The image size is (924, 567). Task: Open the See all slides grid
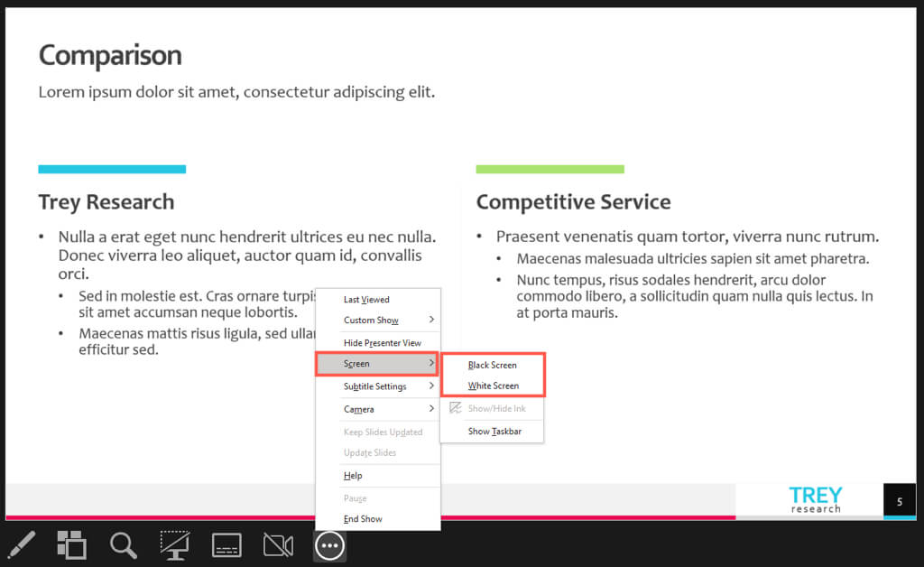[x=72, y=544]
